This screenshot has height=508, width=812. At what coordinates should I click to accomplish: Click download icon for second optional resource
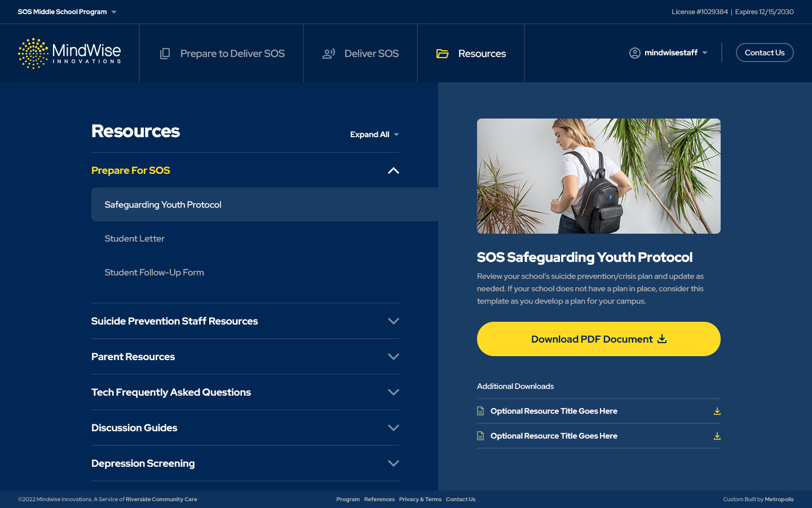[717, 436]
